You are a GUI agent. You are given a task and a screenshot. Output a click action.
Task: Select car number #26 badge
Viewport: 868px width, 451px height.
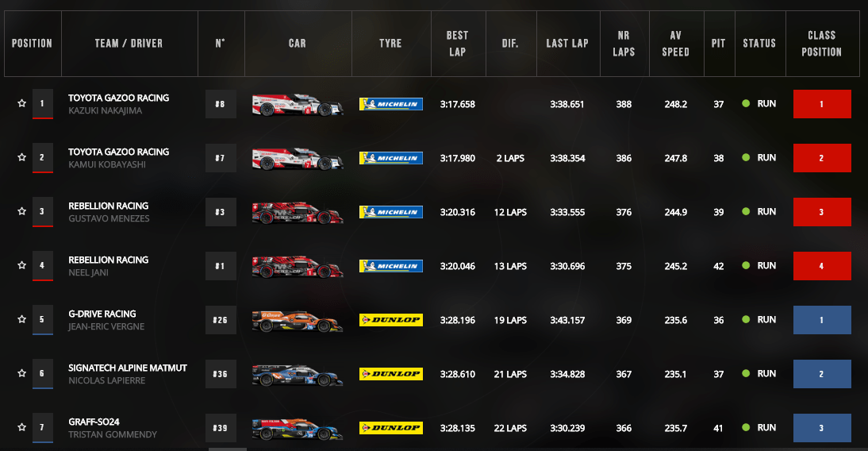[x=221, y=320]
